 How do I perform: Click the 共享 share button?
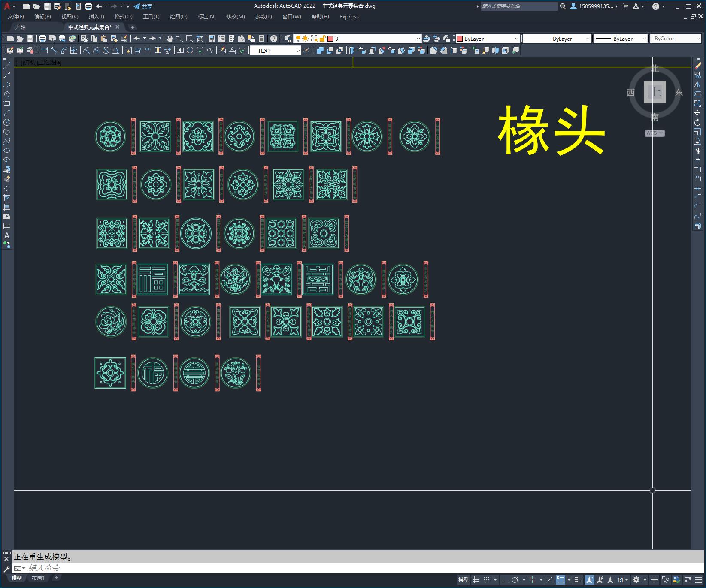pos(143,6)
